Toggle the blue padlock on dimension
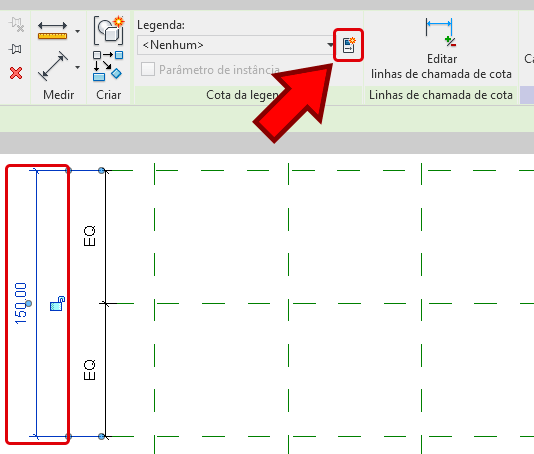Screen dimensions: 534x454 coord(57,303)
